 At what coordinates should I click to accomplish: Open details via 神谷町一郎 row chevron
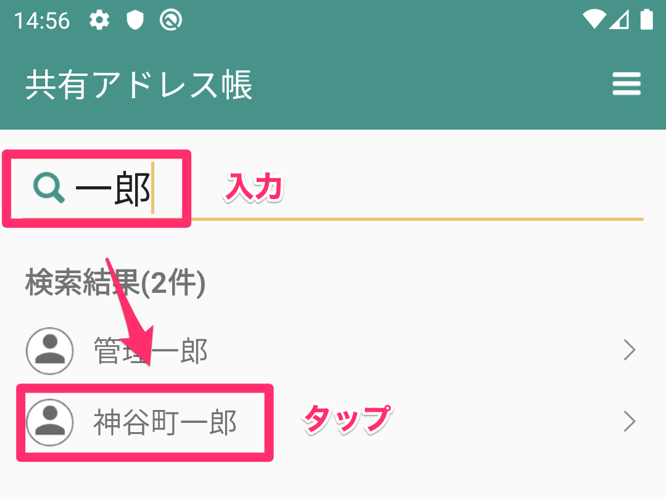[629, 422]
